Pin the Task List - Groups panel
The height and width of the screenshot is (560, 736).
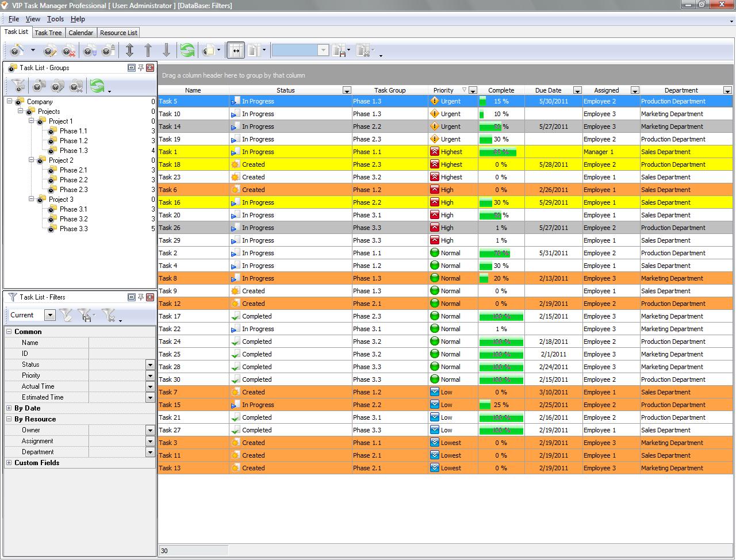141,68
